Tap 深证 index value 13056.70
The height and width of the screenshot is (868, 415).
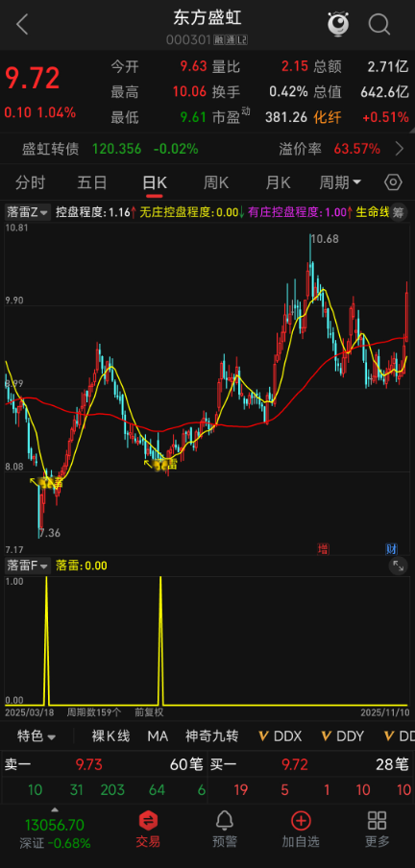(x=55, y=825)
